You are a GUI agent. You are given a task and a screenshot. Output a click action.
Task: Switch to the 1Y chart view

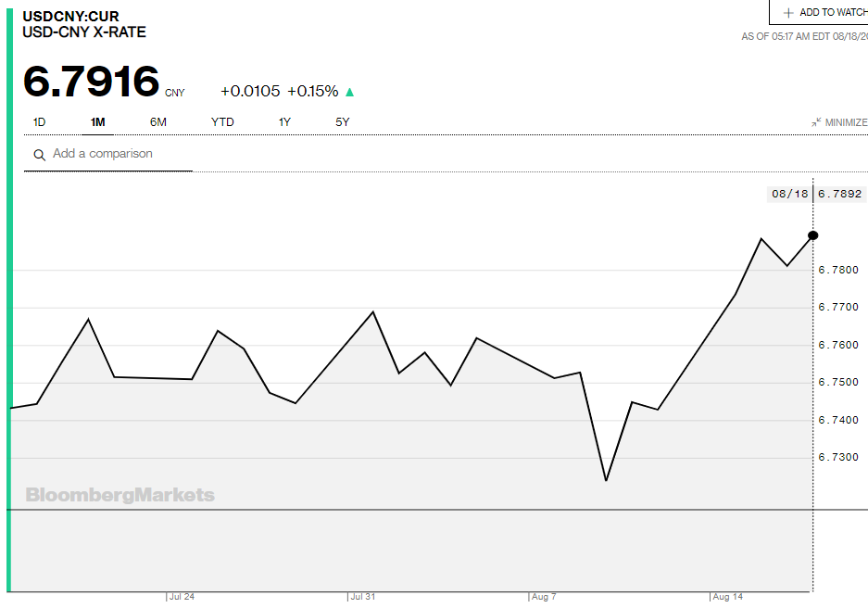click(284, 122)
